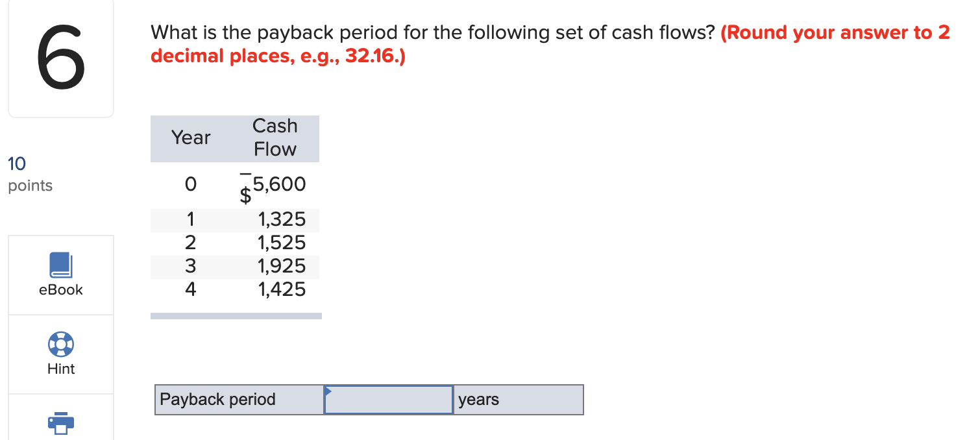Image resolution: width=980 pixels, height=440 pixels.
Task: Click the Hint icon's circular graphic
Action: coord(60,345)
